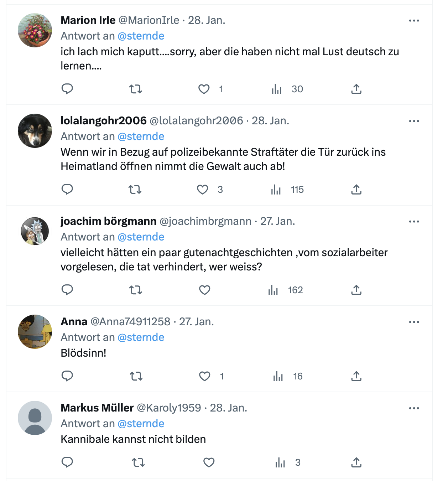Open three-dot menu on lolalangohr2006's tweet
This screenshot has height=481, width=448.
(x=414, y=121)
